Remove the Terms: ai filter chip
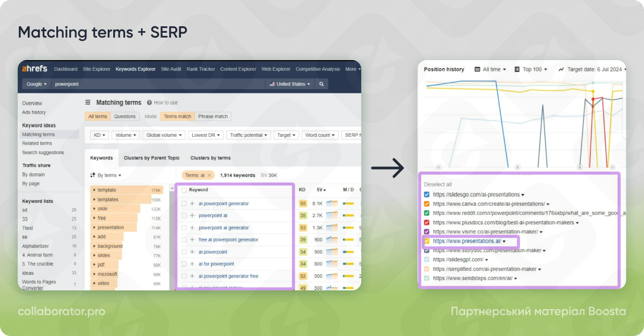 tap(209, 175)
